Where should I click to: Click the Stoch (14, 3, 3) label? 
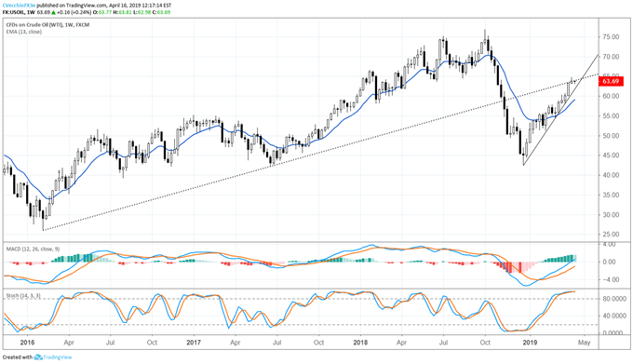pos(23,296)
